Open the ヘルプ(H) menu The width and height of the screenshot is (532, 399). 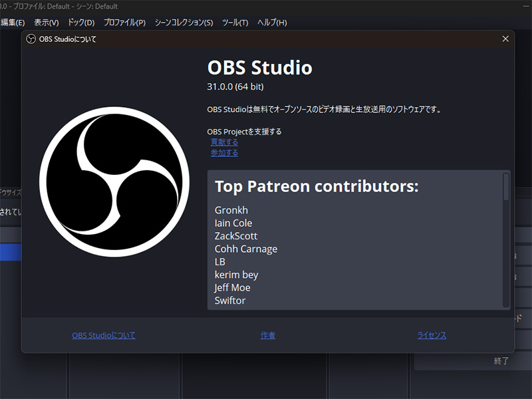pos(272,23)
